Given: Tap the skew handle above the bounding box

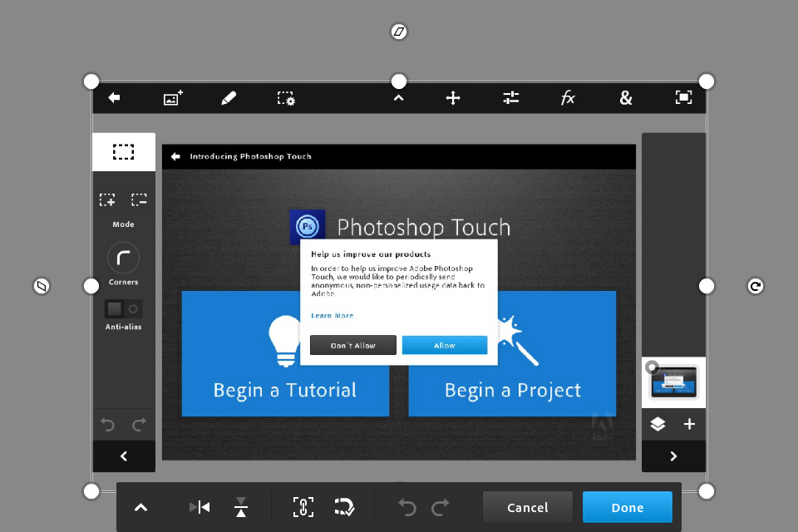Looking at the screenshot, I should 399,32.
